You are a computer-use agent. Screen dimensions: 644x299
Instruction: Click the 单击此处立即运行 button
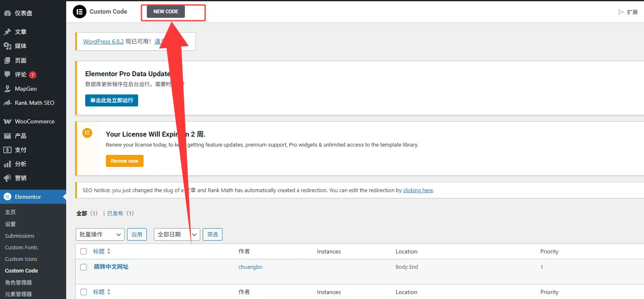click(x=112, y=100)
